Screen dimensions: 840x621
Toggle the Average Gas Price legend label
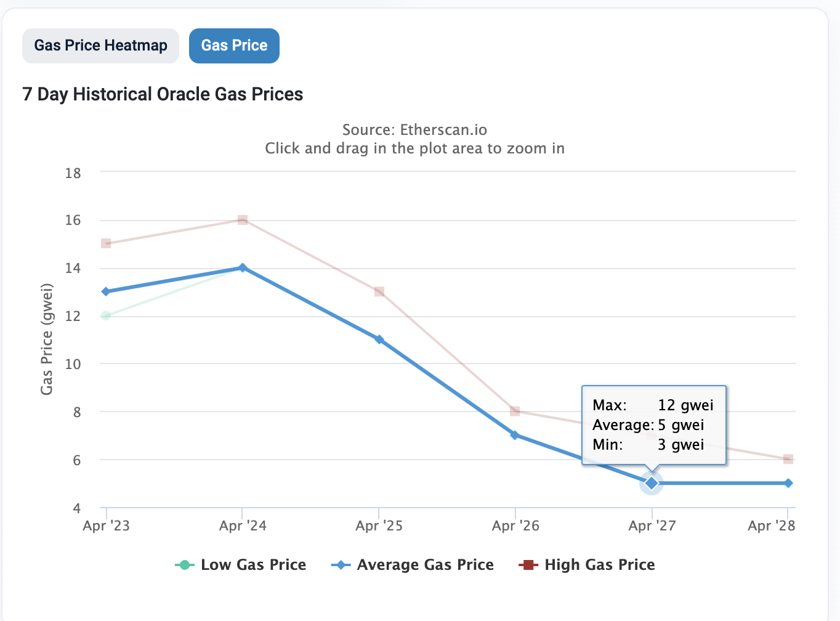425,564
